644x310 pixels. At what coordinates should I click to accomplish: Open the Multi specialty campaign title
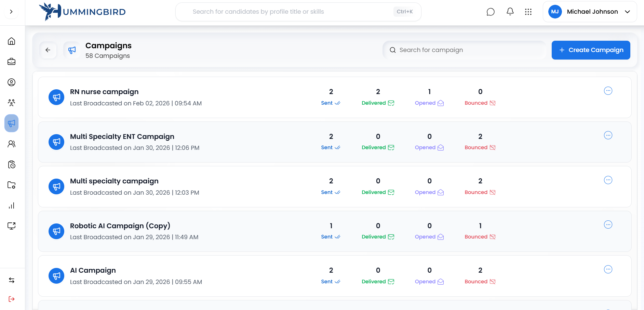(x=114, y=181)
